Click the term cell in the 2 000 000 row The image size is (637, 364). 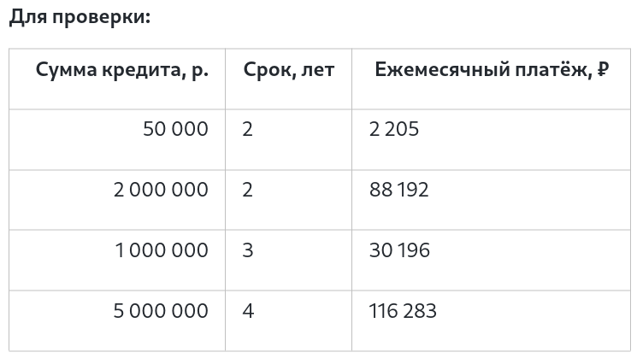coord(248,190)
